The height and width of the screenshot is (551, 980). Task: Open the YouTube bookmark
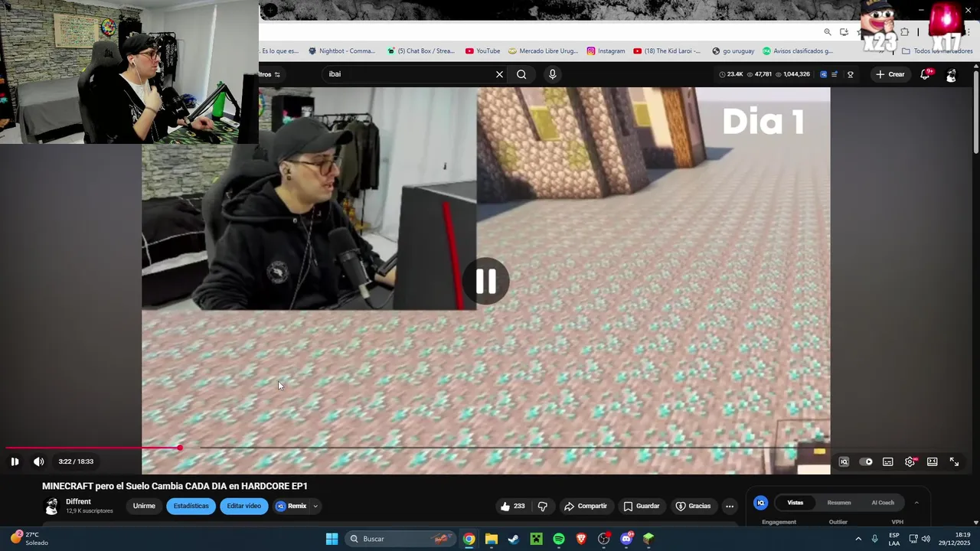click(483, 51)
